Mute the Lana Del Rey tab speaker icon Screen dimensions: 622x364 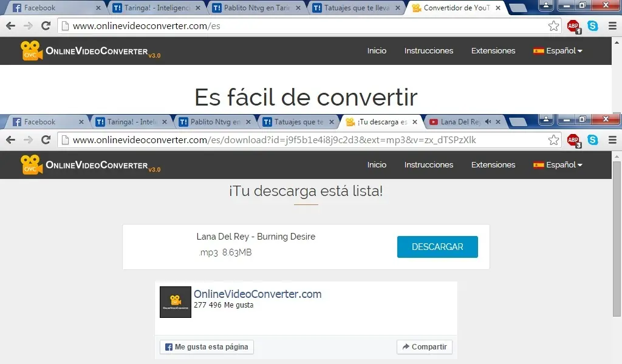click(488, 122)
